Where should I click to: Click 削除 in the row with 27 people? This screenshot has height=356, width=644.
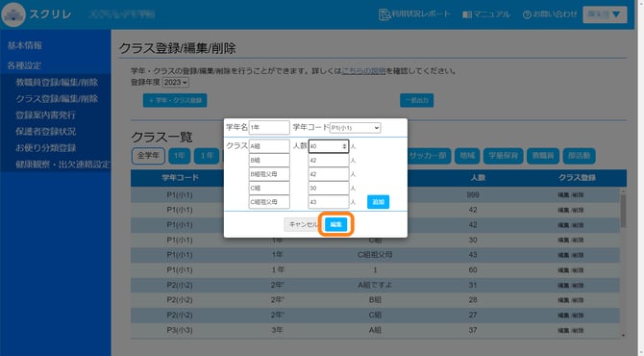tap(578, 316)
